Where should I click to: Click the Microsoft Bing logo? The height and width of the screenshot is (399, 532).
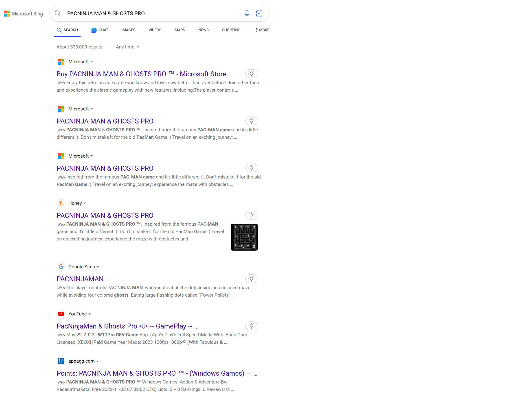[24, 13]
